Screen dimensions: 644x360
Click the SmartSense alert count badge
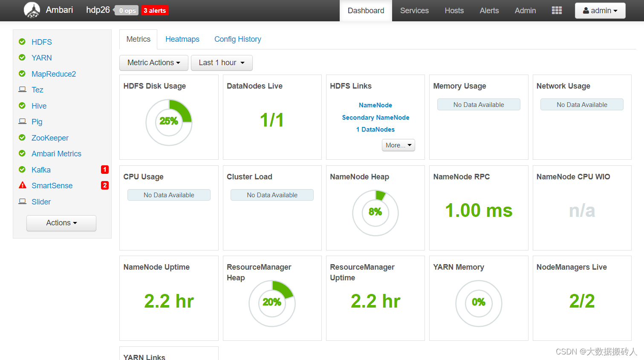pyautogui.click(x=105, y=185)
